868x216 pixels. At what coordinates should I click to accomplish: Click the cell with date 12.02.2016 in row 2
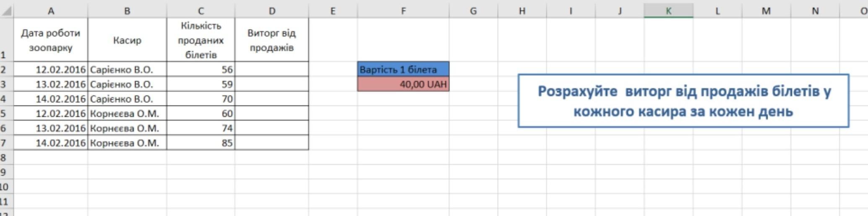point(51,69)
